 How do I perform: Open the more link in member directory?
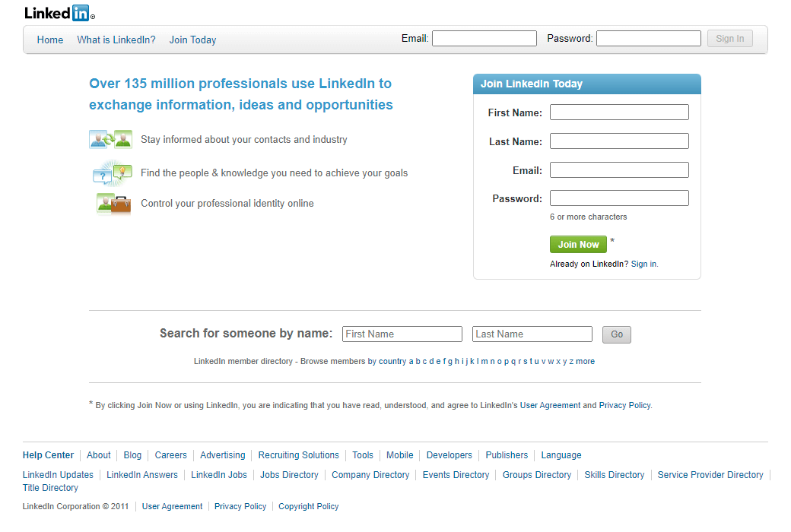click(x=585, y=361)
